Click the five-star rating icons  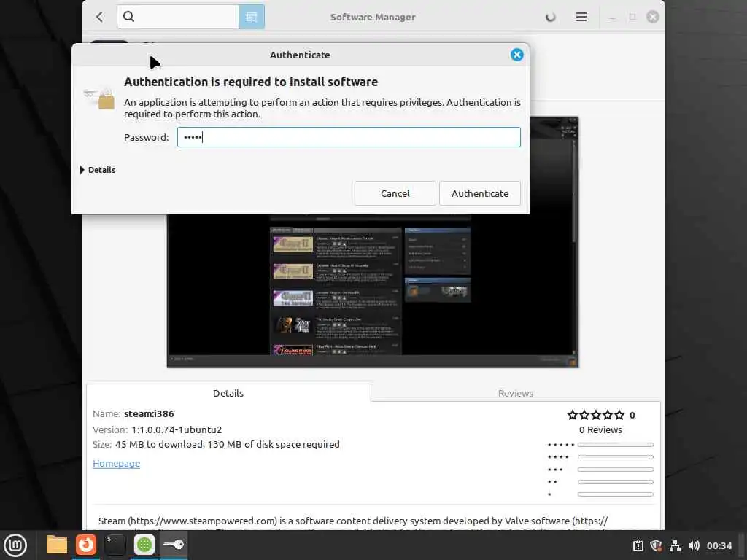[595, 415]
